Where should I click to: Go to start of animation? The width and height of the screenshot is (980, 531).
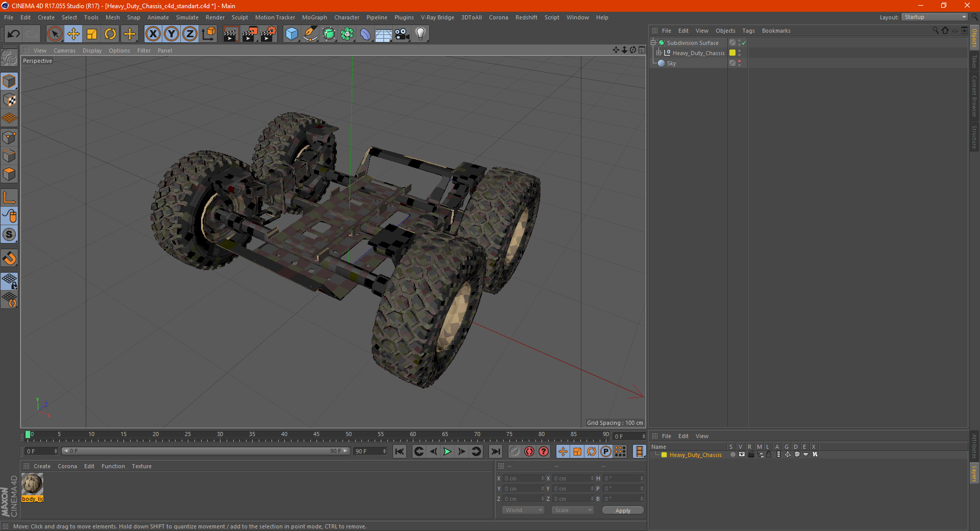tap(400, 451)
